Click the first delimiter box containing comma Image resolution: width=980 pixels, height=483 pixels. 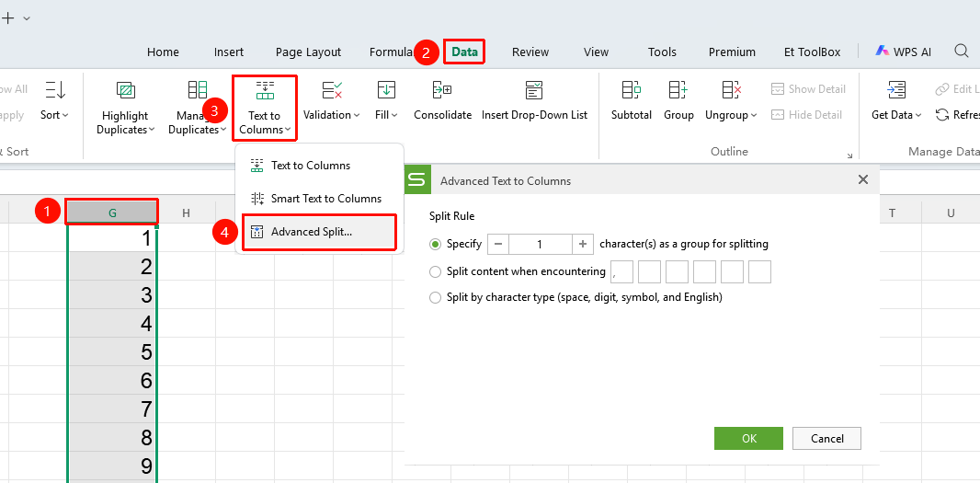[x=621, y=272]
